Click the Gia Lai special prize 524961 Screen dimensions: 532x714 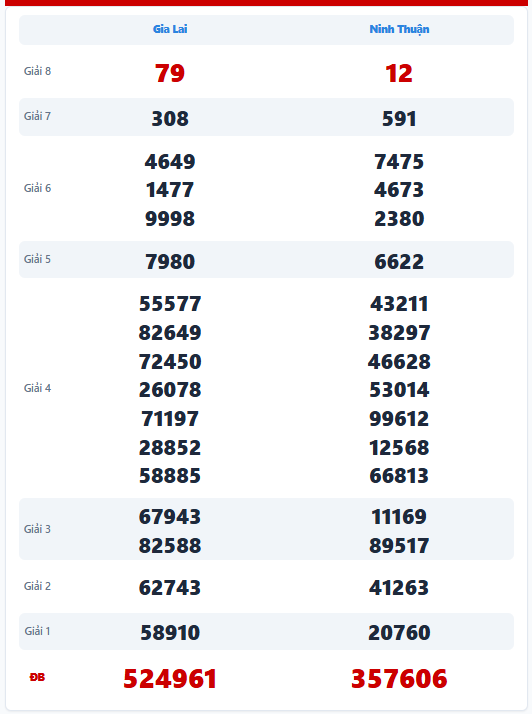pos(170,678)
